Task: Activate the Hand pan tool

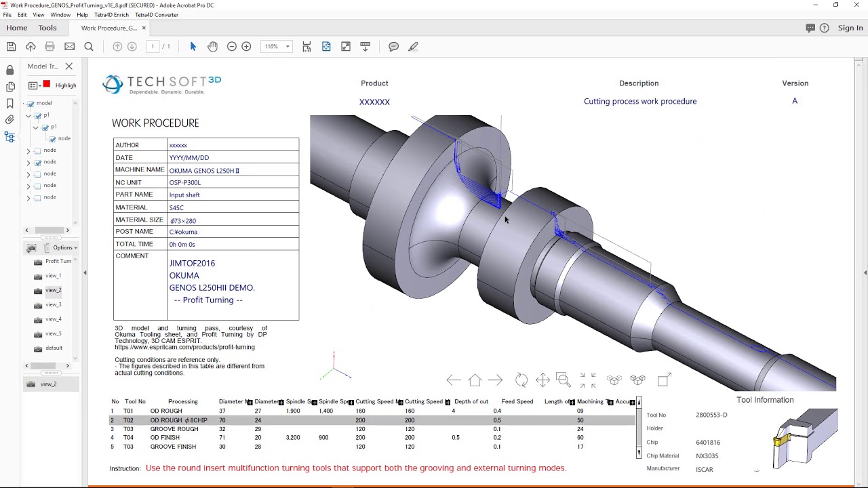Action: click(212, 46)
